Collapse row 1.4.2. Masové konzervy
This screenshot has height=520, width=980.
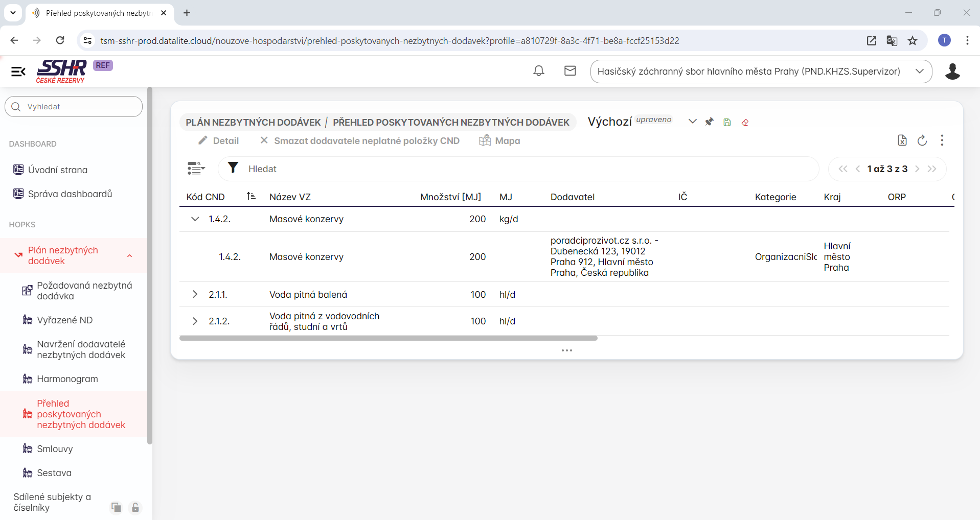[195, 219]
